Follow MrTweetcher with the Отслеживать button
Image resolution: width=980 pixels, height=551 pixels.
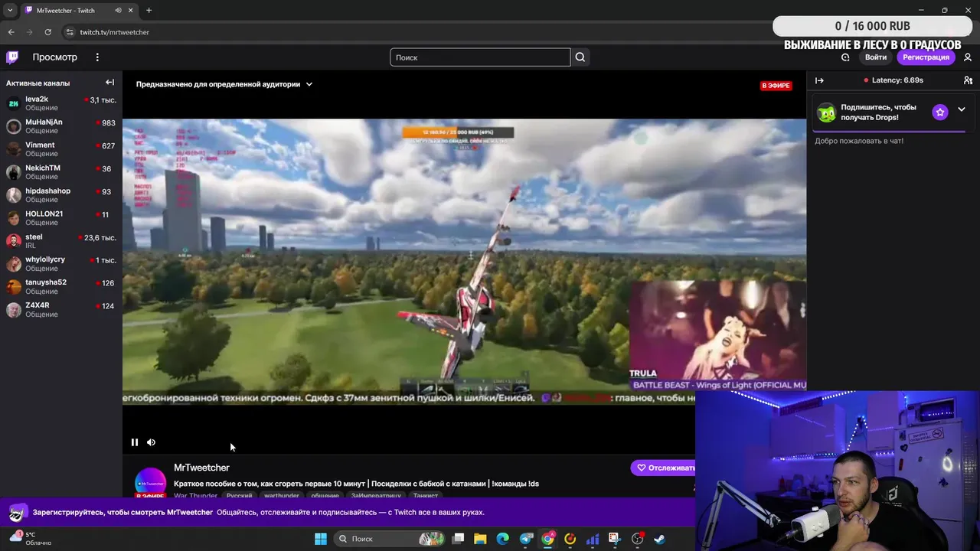point(663,468)
